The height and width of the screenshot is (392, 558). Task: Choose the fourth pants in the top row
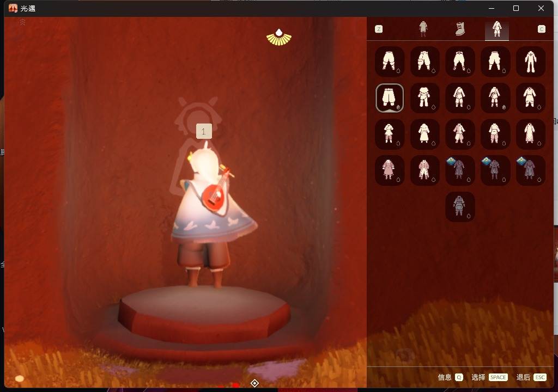point(495,62)
